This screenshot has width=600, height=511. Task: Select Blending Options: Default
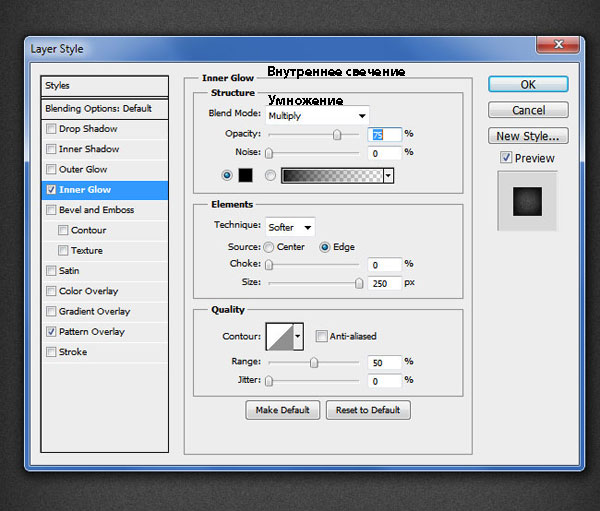pos(104,109)
